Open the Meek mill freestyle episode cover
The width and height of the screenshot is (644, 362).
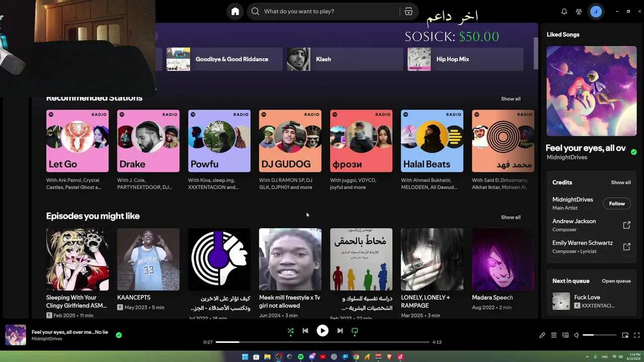pyautogui.click(x=290, y=259)
